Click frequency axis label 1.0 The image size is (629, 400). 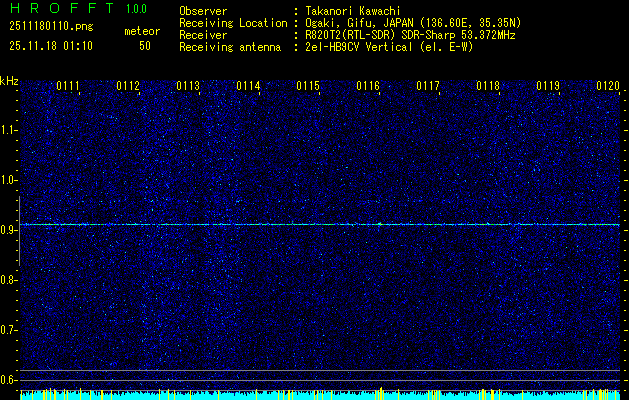pos(7,180)
